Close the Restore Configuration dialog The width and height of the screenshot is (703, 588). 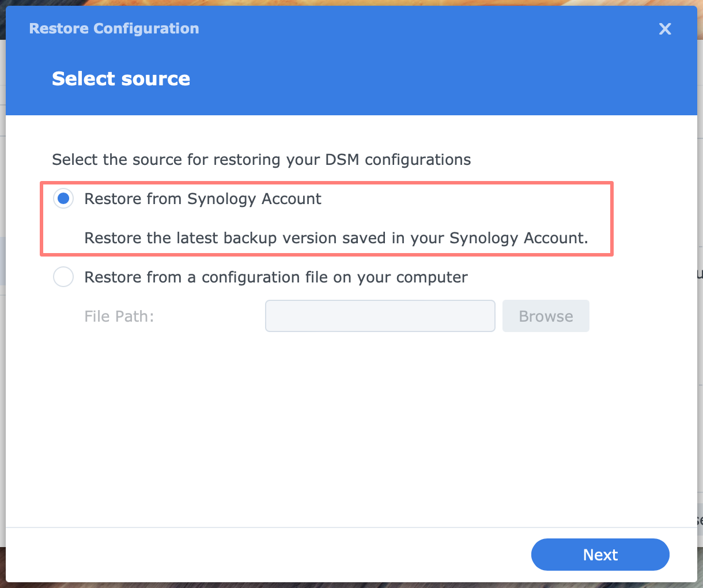pyautogui.click(x=664, y=28)
